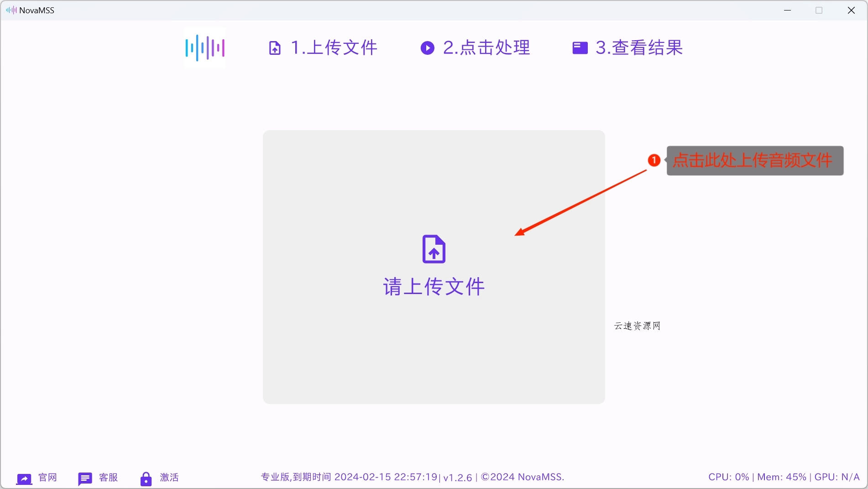Click the play icon beside 点击处理
This screenshot has width=868, height=489.
pyautogui.click(x=427, y=47)
